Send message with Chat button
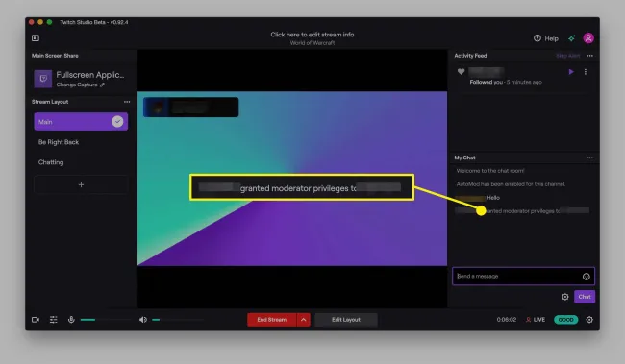This screenshot has height=364, width=625. coord(585,297)
